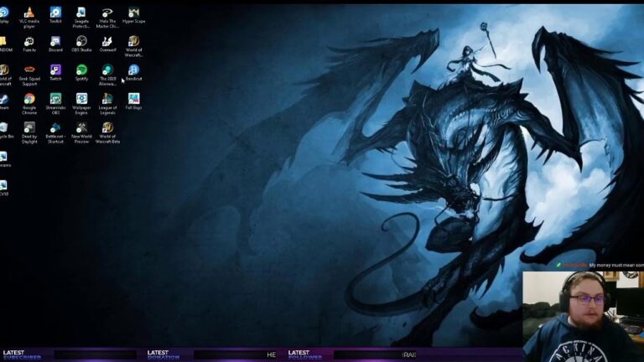Open the Spotify desktop icon
The width and height of the screenshot is (644, 362).
coord(81,73)
